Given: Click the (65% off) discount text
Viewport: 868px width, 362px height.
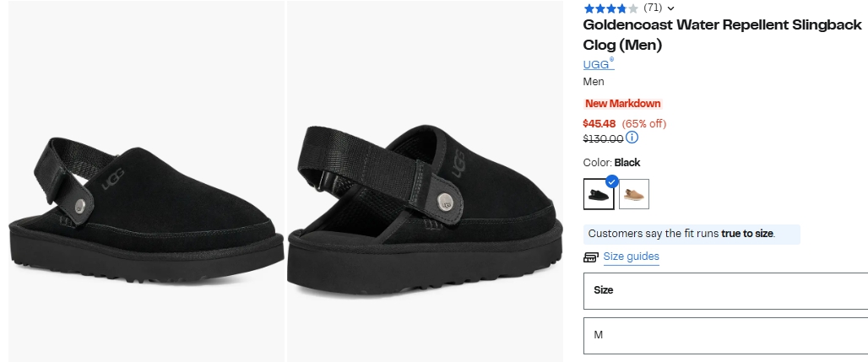Looking at the screenshot, I should (644, 123).
